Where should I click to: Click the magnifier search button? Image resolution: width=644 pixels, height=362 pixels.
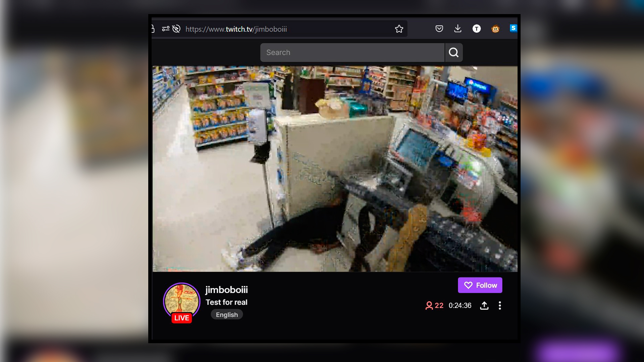point(453,52)
